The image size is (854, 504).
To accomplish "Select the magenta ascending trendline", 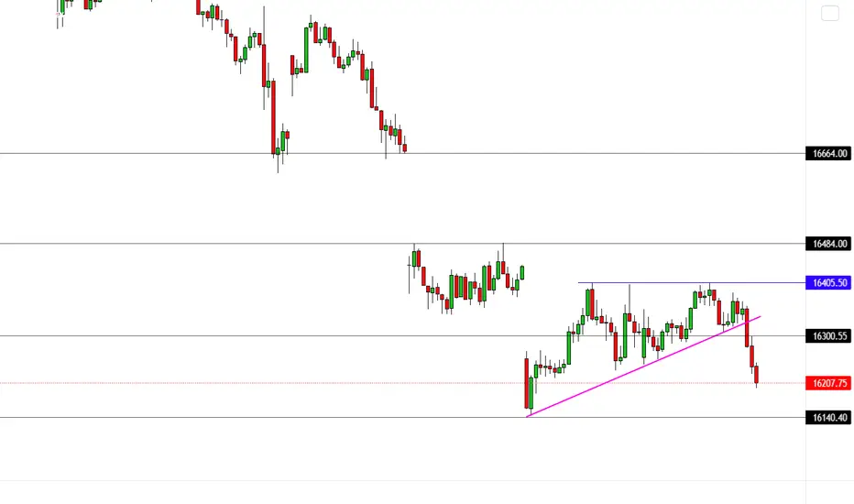I will pos(643,367).
